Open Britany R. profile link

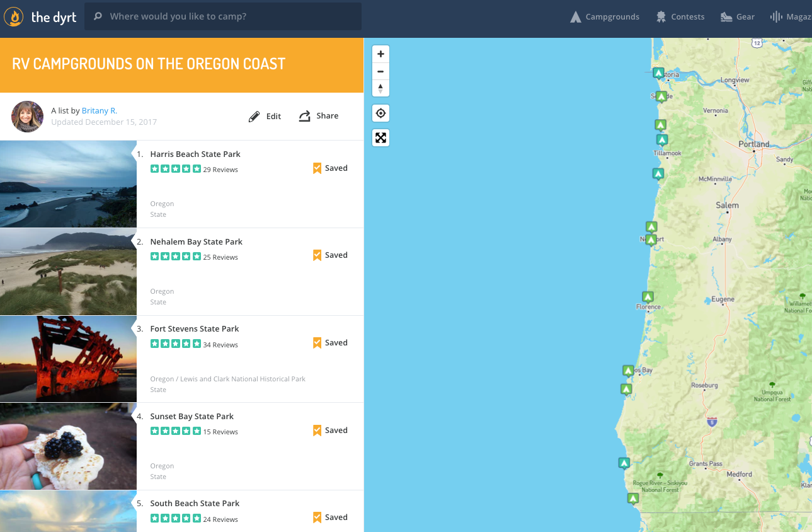[100, 111]
